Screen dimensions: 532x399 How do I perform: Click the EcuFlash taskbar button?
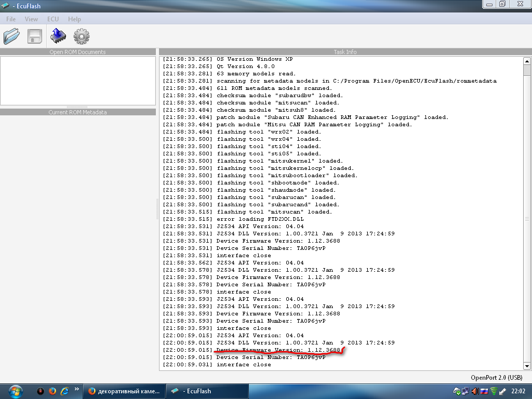[207, 391]
